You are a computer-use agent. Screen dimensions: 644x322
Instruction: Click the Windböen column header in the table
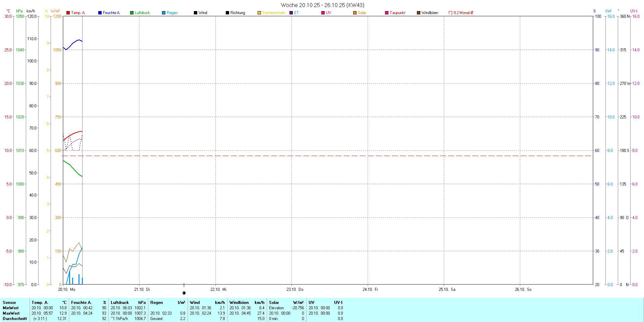point(239,302)
